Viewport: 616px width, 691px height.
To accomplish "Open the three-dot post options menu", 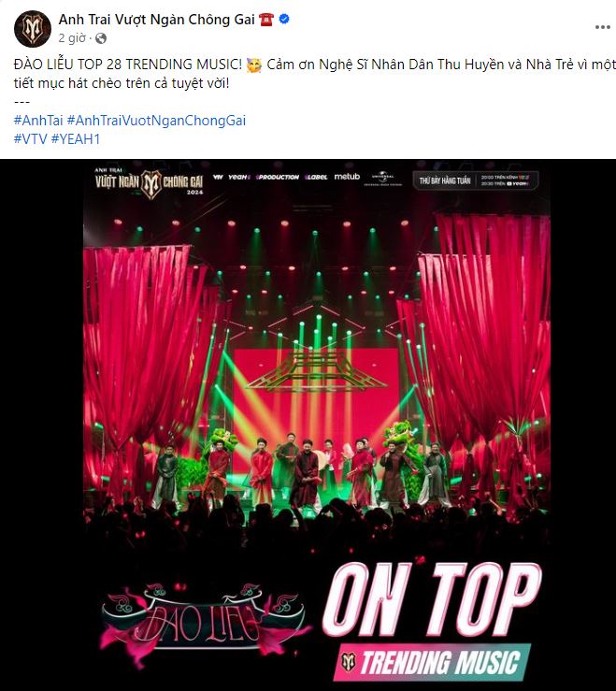I will tap(602, 27).
